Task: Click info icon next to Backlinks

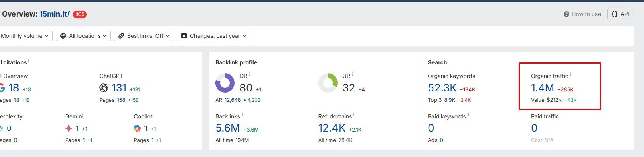Action: pyautogui.click(x=242, y=115)
